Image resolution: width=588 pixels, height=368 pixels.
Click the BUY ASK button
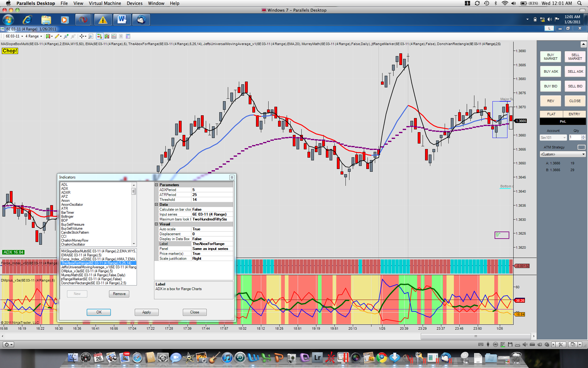coord(551,71)
